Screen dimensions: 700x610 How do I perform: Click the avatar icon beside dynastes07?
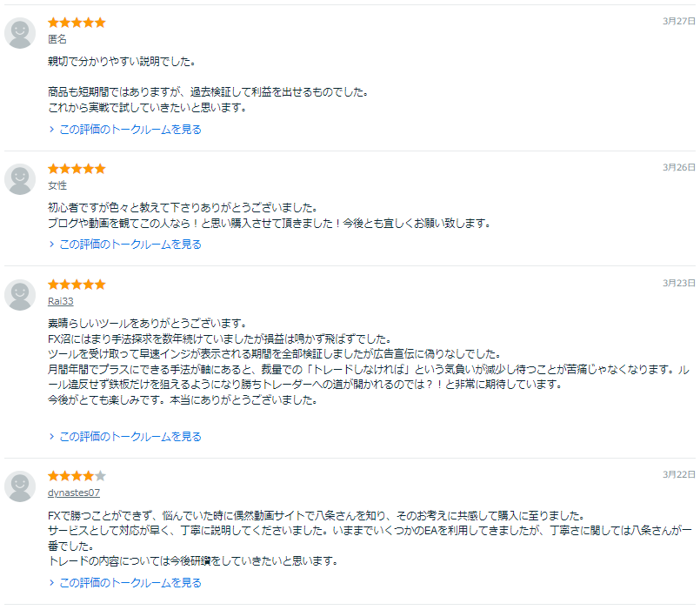point(20,486)
